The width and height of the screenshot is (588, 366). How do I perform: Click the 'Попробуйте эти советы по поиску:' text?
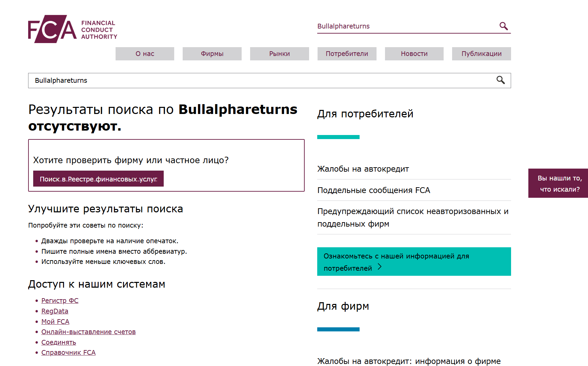click(86, 225)
